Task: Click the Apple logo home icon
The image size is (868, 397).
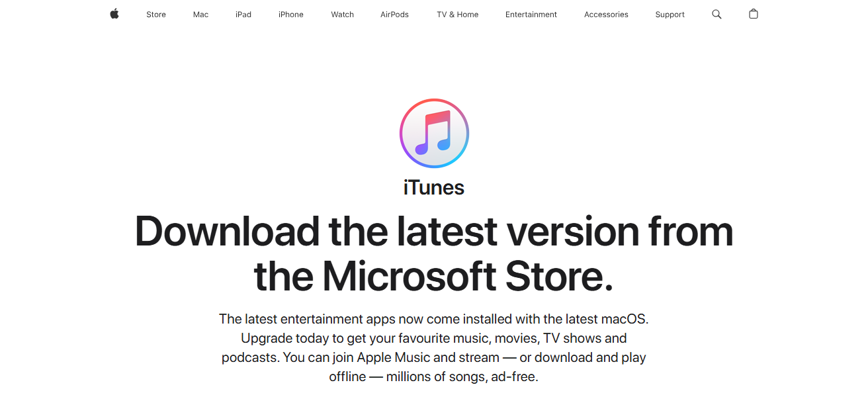Action: click(114, 14)
